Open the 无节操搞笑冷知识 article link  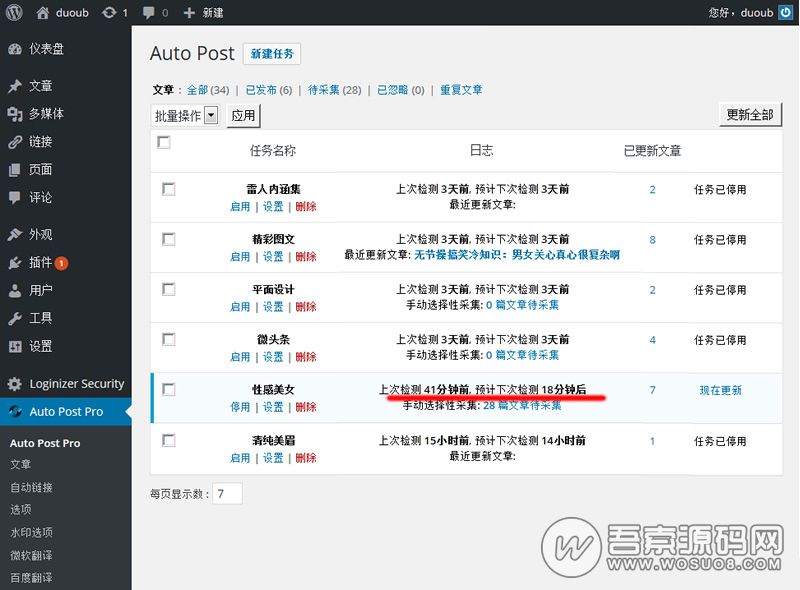click(517, 255)
